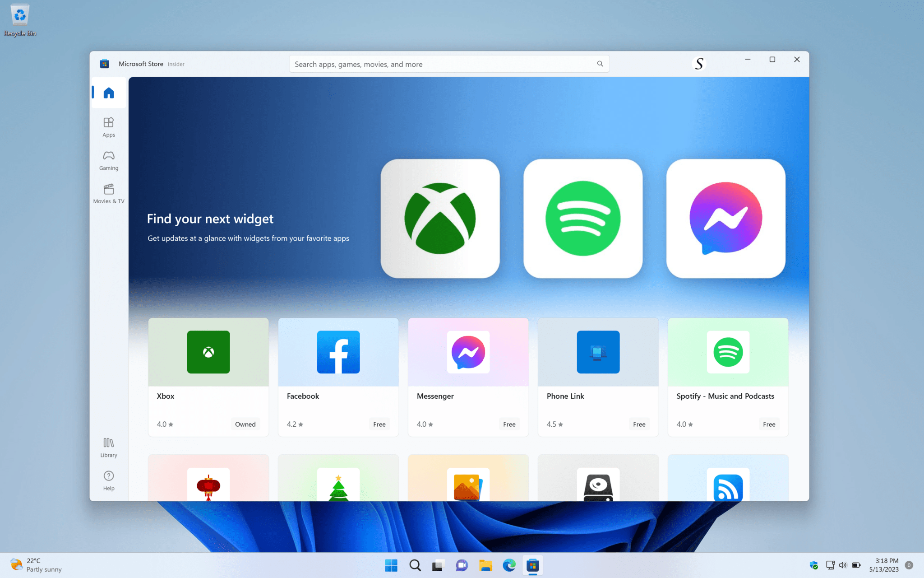The height and width of the screenshot is (578, 924).
Task: Click the Microsoft Store logo in the title bar
Action: click(104, 63)
